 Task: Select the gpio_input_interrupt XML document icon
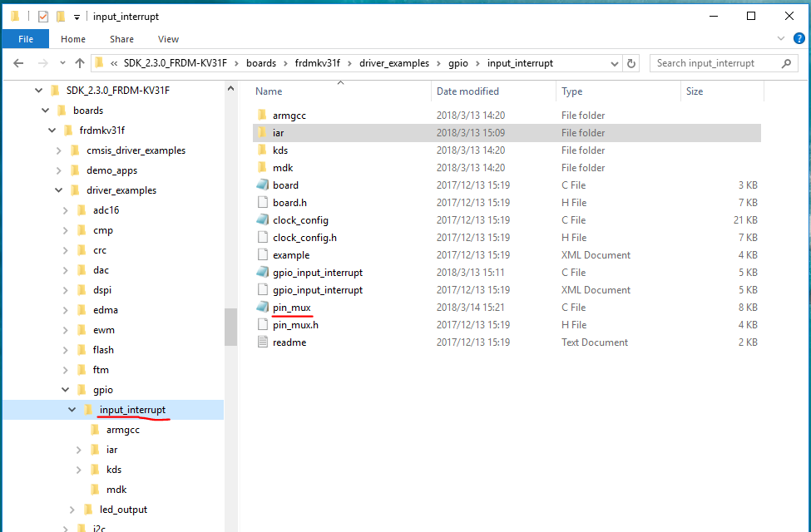pyautogui.click(x=263, y=289)
